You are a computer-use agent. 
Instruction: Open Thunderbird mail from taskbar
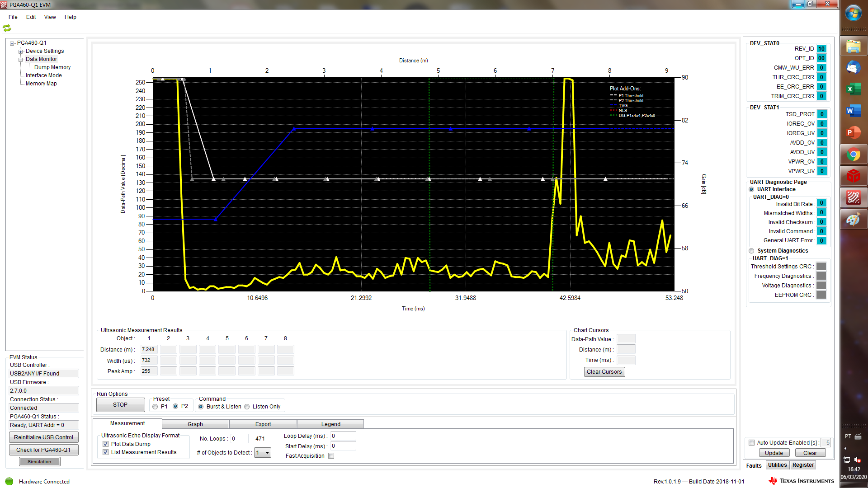pos(853,68)
